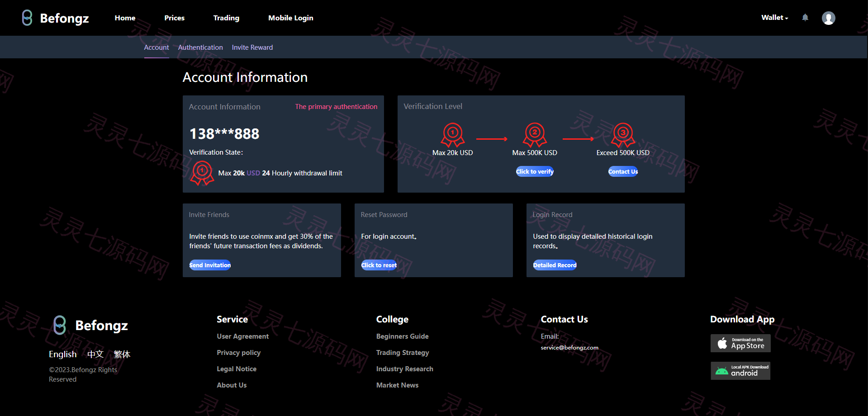
Task: Open the Industry Research link
Action: [405, 369]
